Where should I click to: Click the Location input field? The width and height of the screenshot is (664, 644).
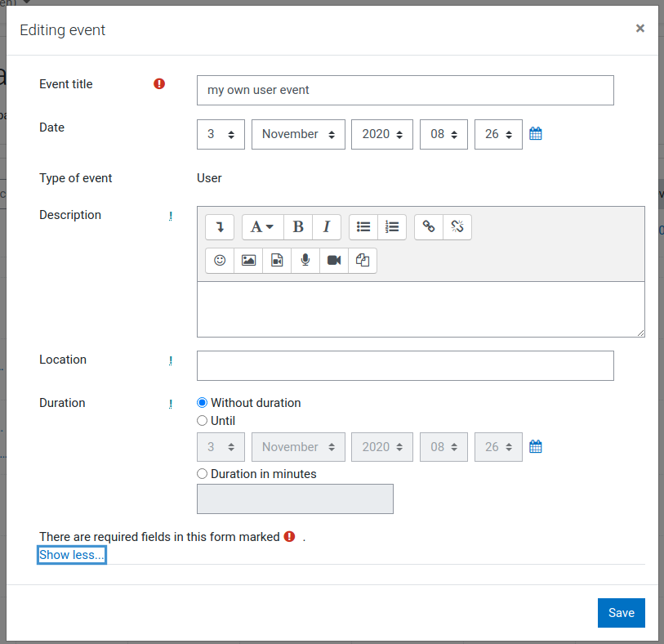tap(405, 365)
